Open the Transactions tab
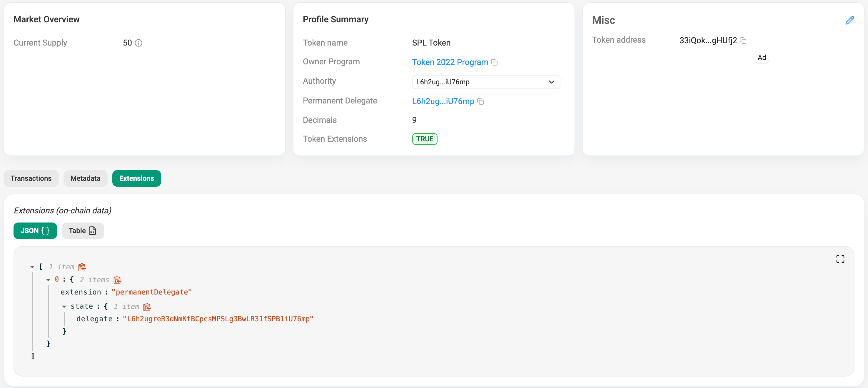This screenshot has width=868, height=388. tap(31, 178)
